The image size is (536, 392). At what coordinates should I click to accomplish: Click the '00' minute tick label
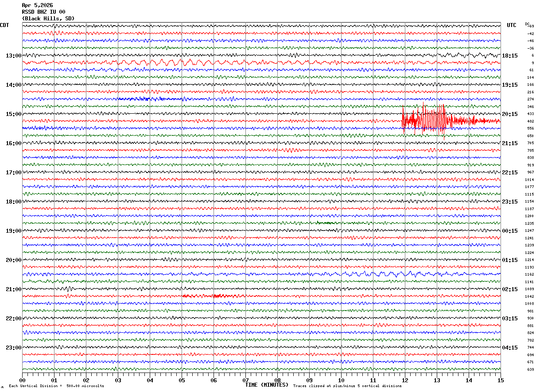pos(22,380)
